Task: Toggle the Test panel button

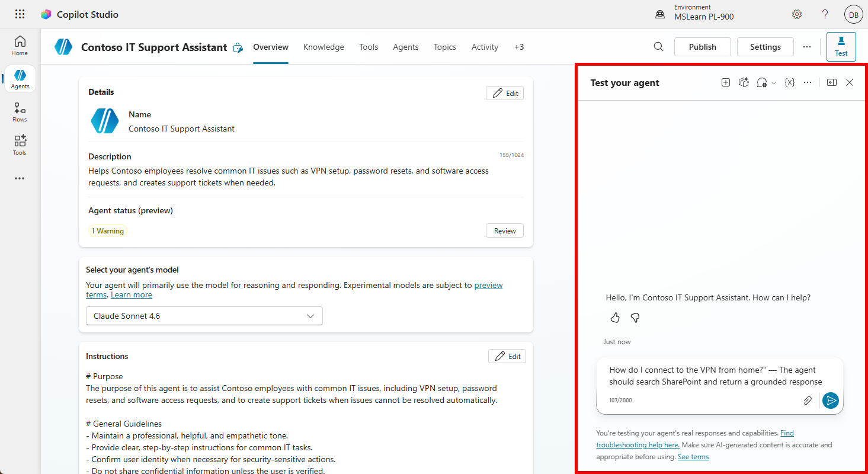Action: point(841,47)
